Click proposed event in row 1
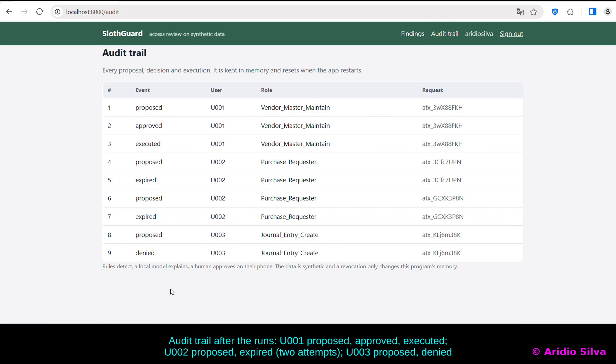Viewport: 616px width, 364px height. [x=149, y=108]
